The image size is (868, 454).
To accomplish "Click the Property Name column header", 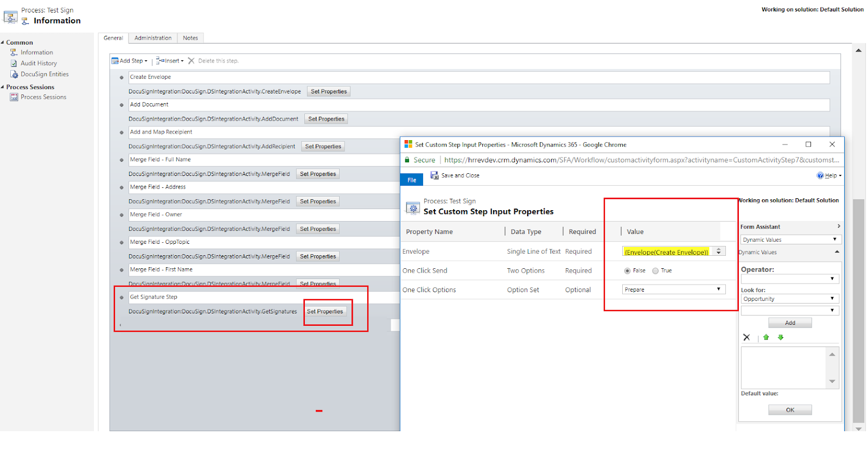I will [x=429, y=232].
